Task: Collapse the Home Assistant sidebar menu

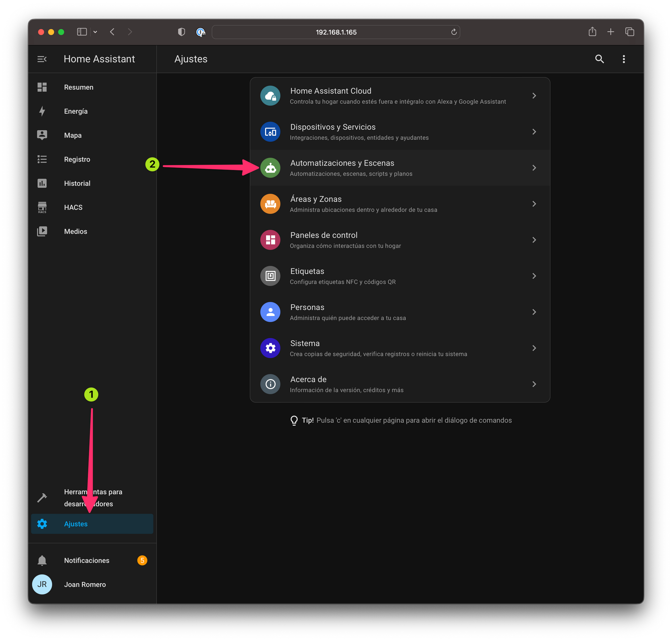Action: click(x=42, y=59)
